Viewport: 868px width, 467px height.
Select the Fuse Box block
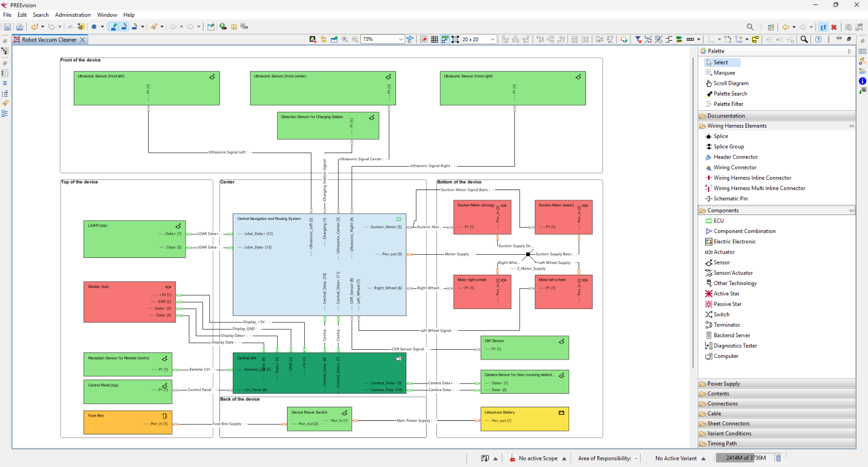click(127, 422)
